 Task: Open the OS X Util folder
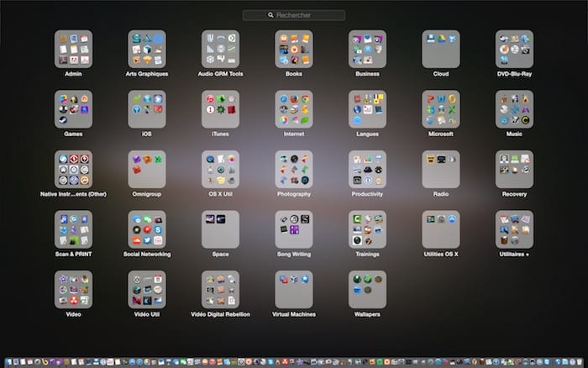(x=220, y=170)
